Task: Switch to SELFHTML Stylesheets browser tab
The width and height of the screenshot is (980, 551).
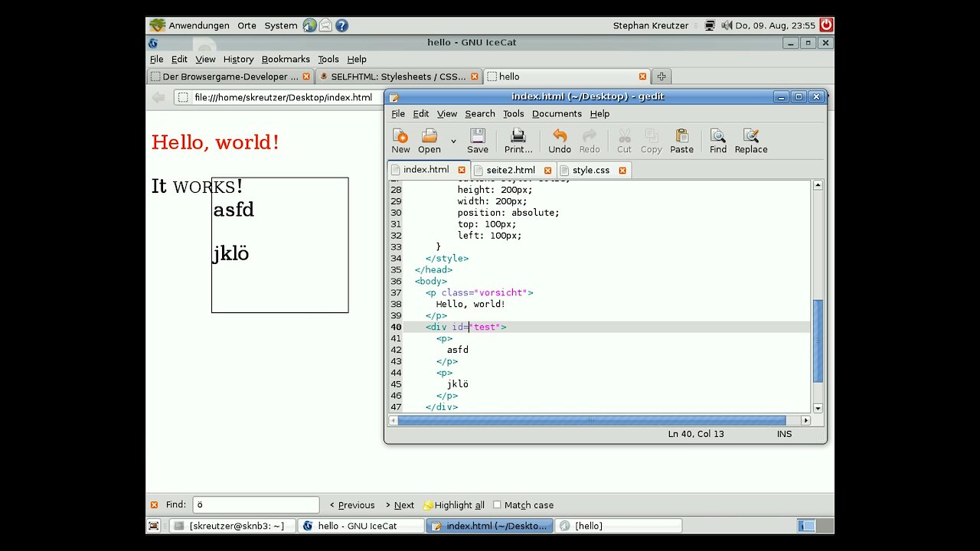Action: tap(398, 77)
